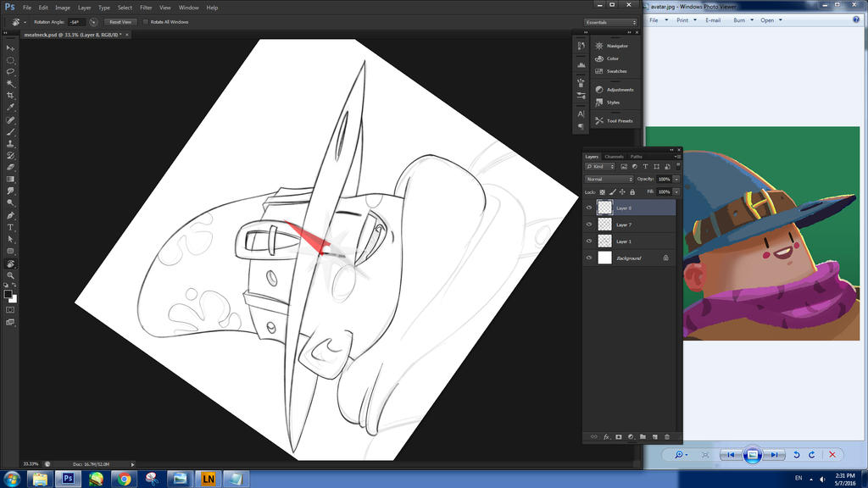Open the Window menu
The height and width of the screenshot is (488, 868).
click(x=189, y=8)
